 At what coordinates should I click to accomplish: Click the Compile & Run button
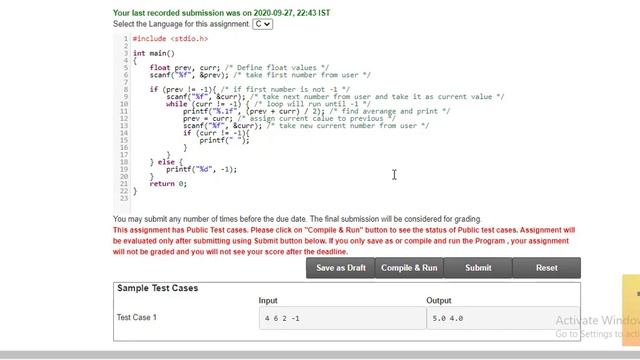pyautogui.click(x=409, y=268)
